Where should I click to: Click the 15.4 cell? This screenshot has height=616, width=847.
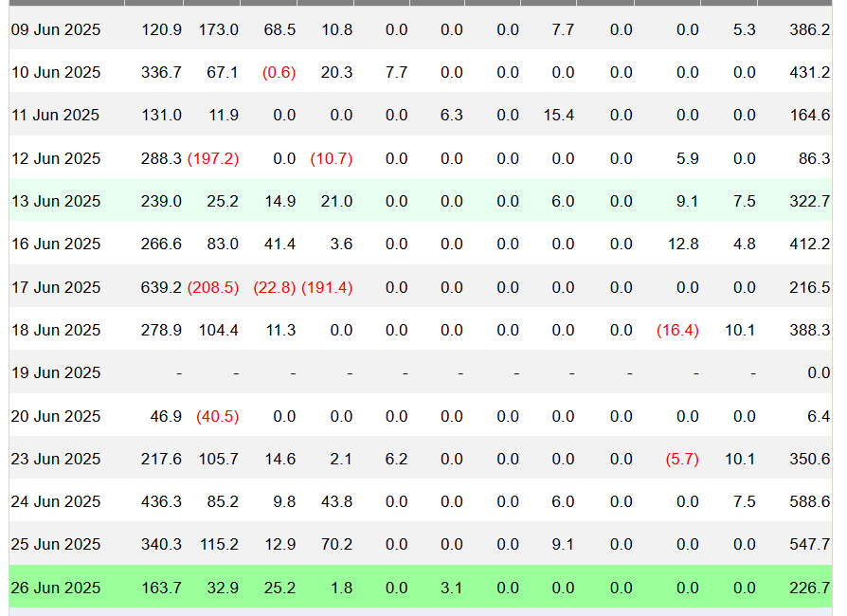559,115
